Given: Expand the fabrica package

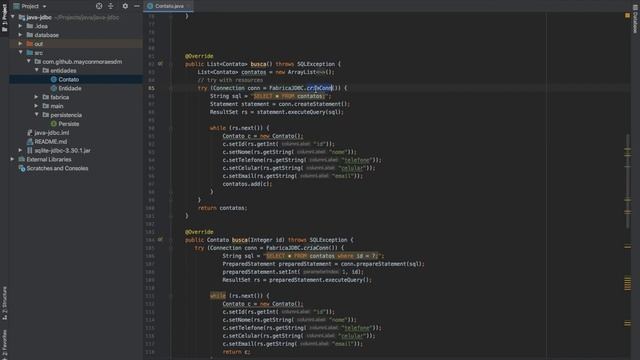Looking at the screenshot, I should (37, 97).
